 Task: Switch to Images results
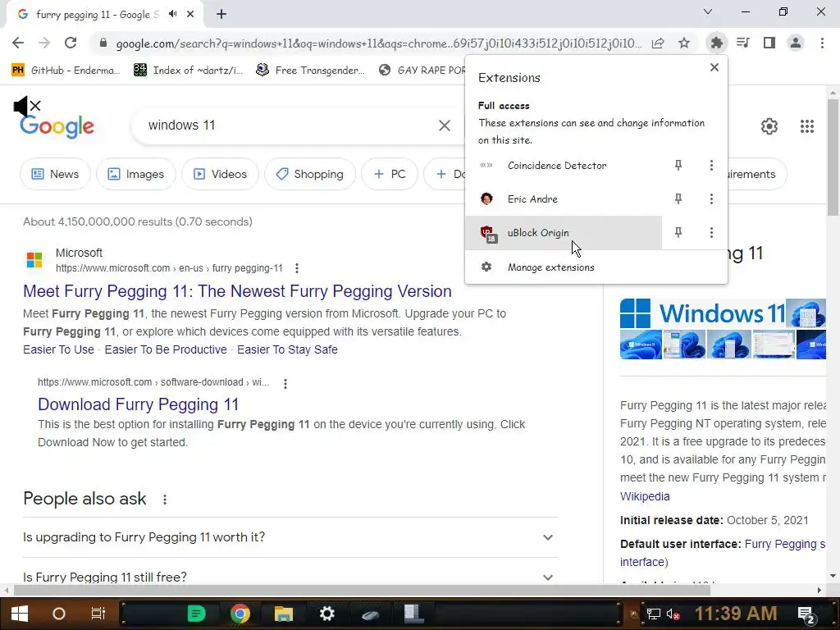pyautogui.click(x=136, y=174)
